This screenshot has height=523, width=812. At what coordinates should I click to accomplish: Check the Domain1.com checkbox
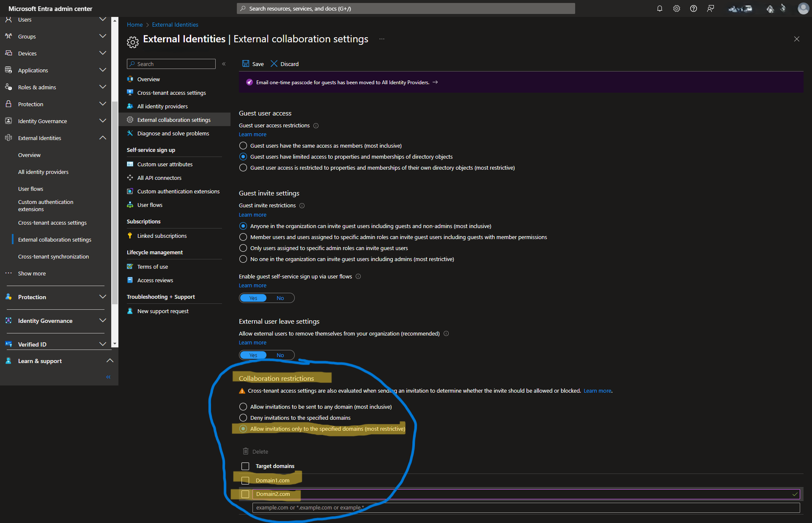tap(245, 480)
